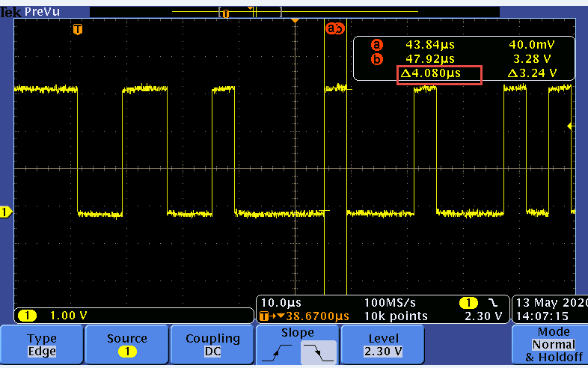Click the 40.0mV cursor a voltage
Image resolution: width=588 pixels, height=368 pixels.
(x=531, y=45)
